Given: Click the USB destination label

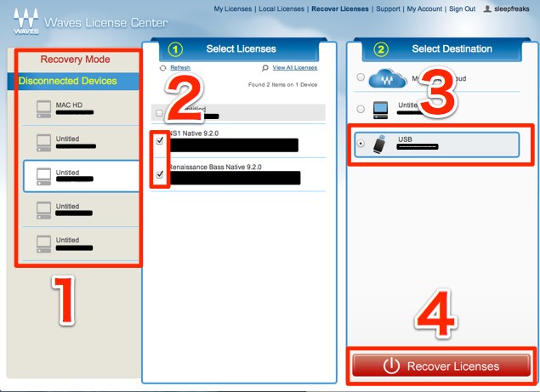Looking at the screenshot, I should [x=405, y=139].
